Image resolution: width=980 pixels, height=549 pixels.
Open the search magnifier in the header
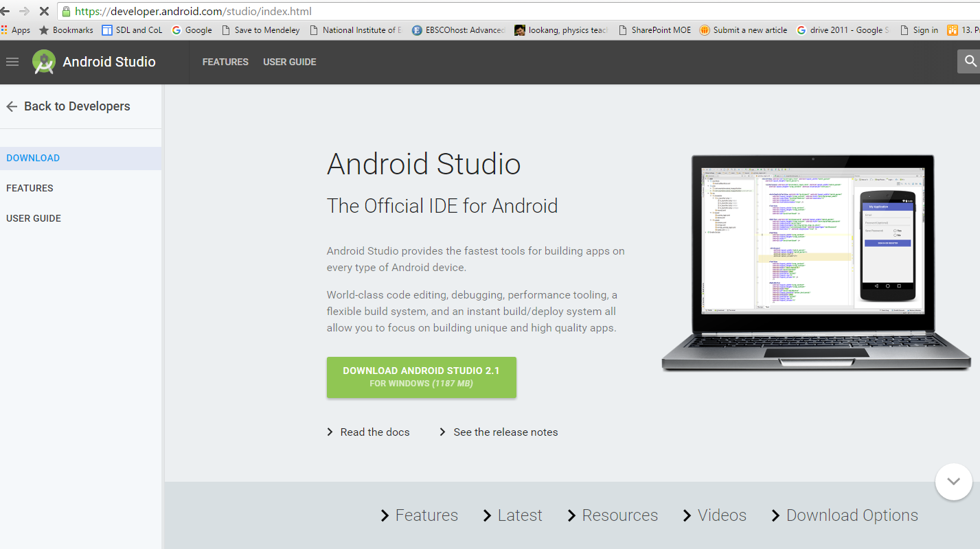click(x=969, y=61)
